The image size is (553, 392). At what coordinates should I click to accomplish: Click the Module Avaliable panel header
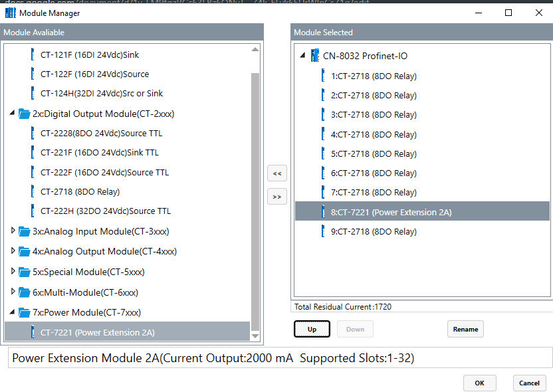[132, 32]
